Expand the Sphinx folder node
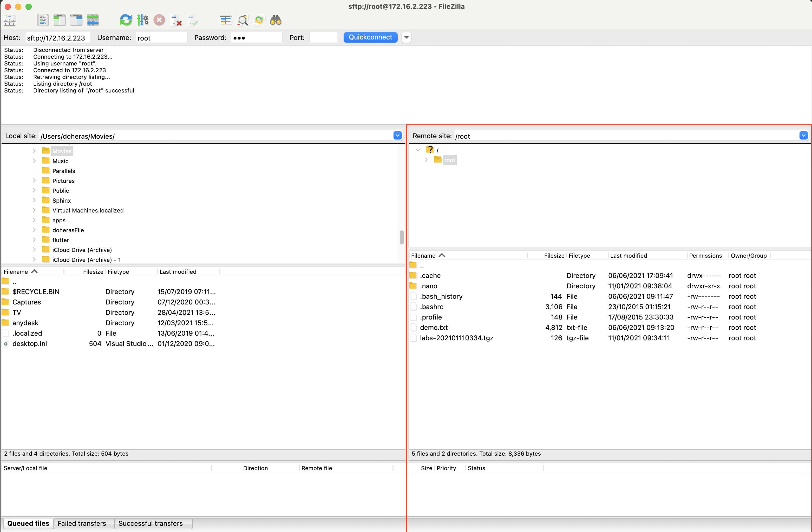 pyautogui.click(x=34, y=200)
